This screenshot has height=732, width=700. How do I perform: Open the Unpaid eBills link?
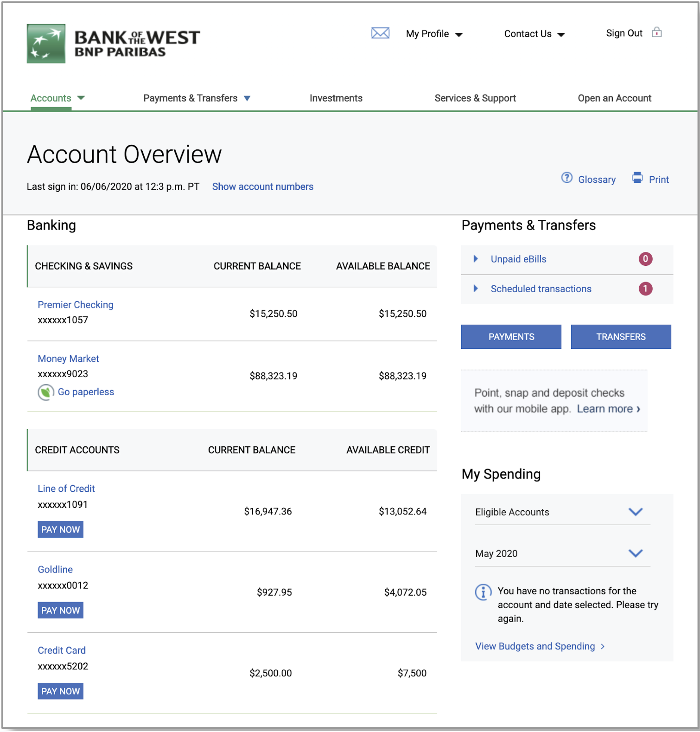[x=519, y=259]
